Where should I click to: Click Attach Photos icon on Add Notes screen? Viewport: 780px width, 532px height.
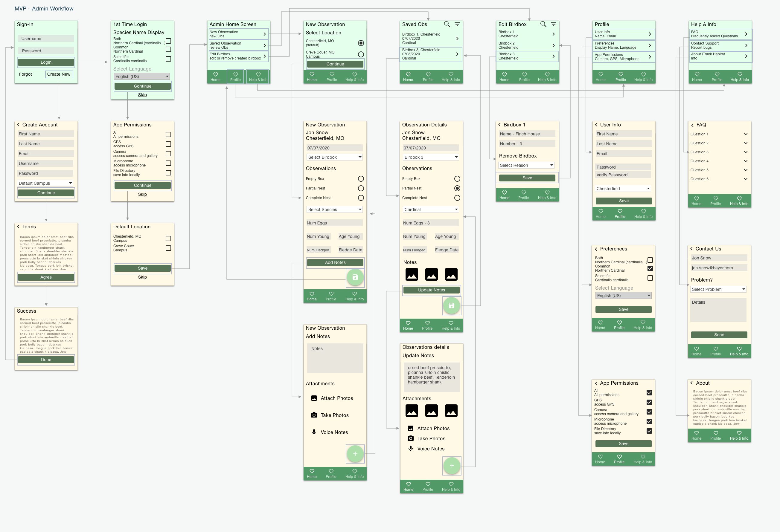click(x=314, y=398)
